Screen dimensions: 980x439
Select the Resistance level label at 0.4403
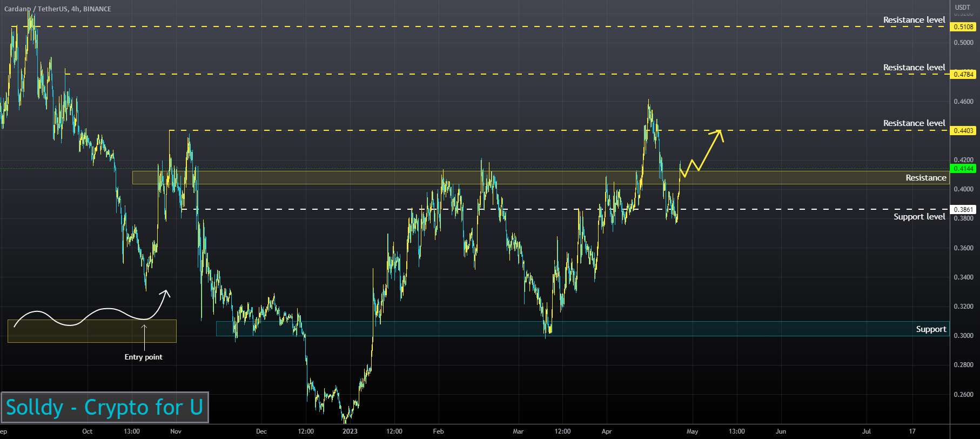[x=914, y=123]
